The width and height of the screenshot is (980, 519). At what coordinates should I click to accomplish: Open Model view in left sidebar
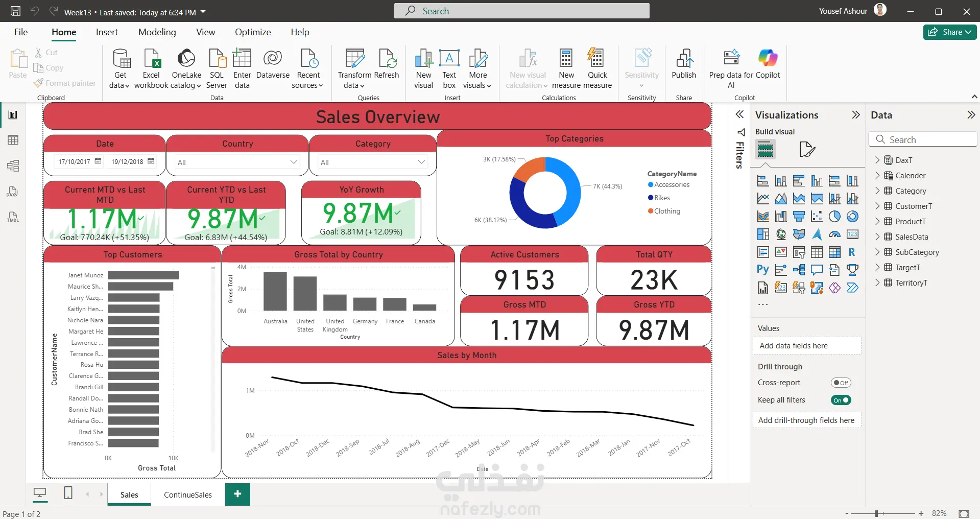pyautogui.click(x=13, y=166)
